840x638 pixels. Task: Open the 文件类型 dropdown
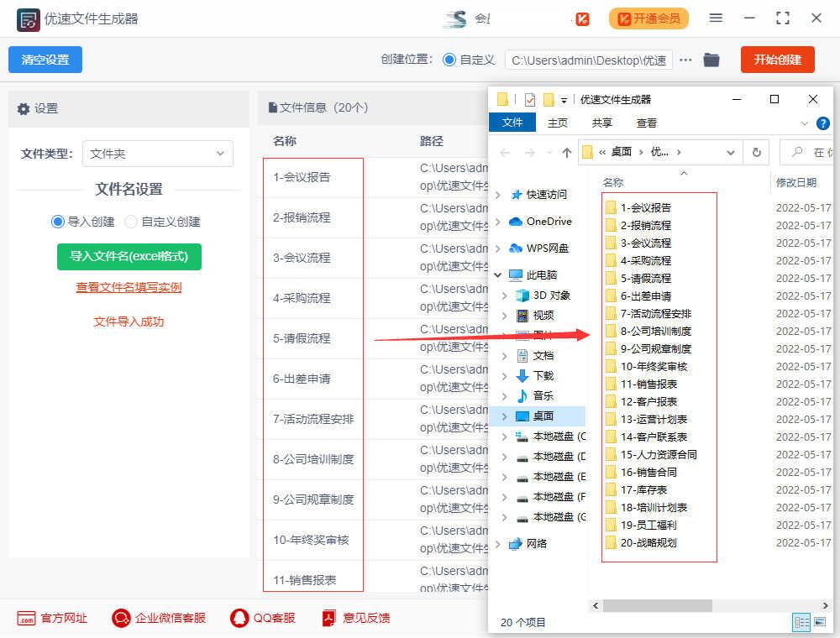pos(158,154)
